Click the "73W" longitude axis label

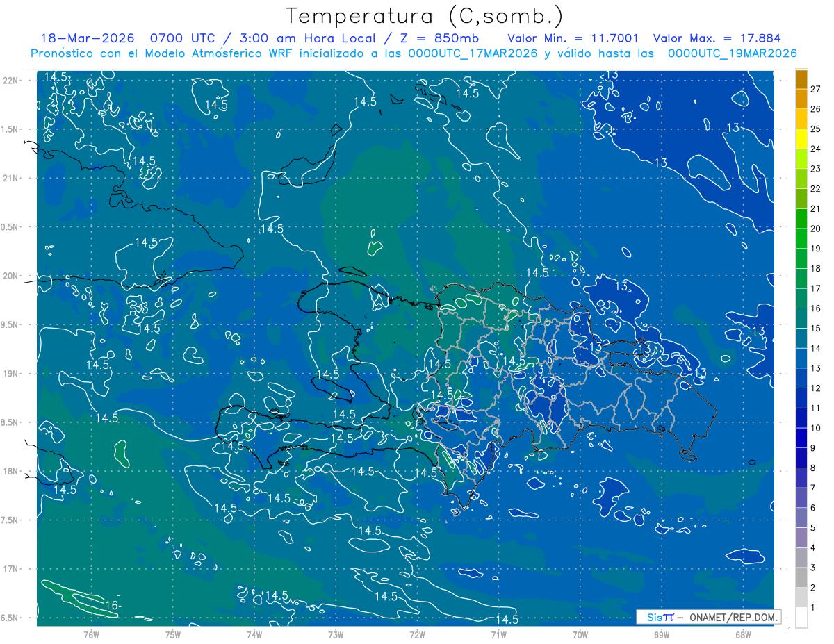(x=336, y=635)
